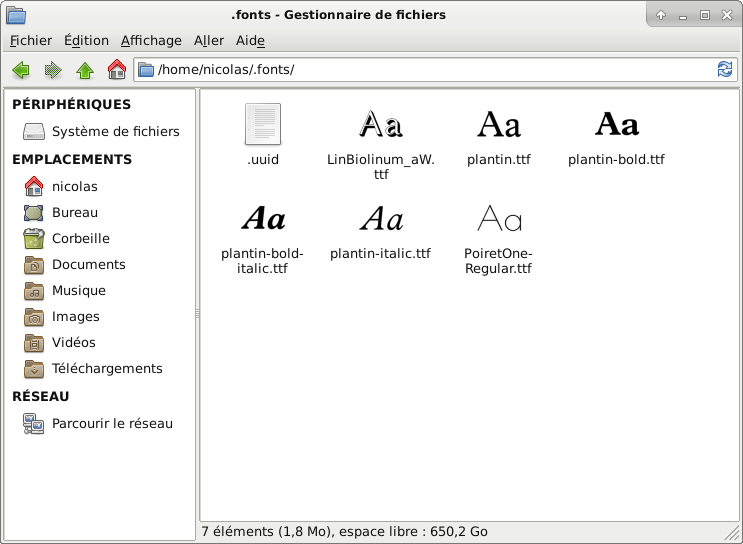Go back with the left green arrow
The height and width of the screenshot is (544, 743).
tap(21, 70)
